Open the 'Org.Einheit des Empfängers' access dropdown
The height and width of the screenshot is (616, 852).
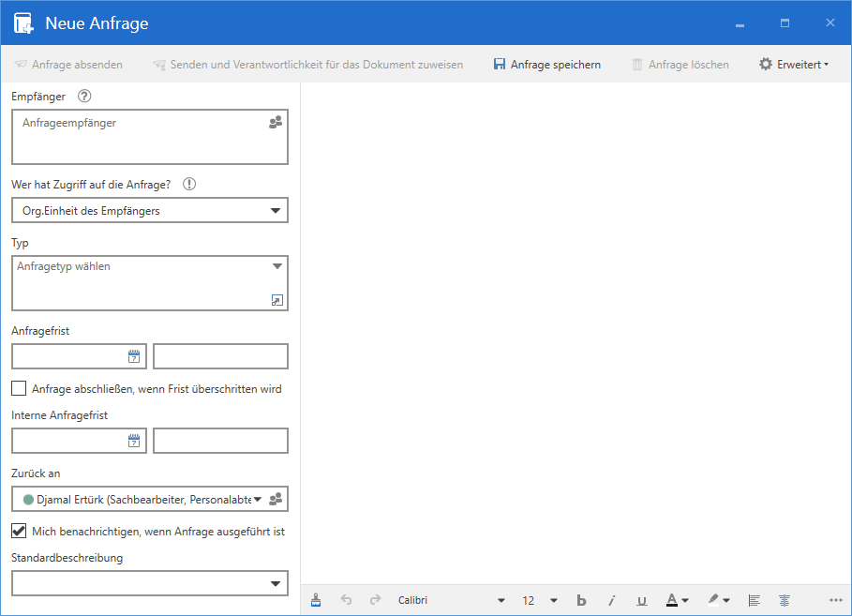tap(276, 211)
